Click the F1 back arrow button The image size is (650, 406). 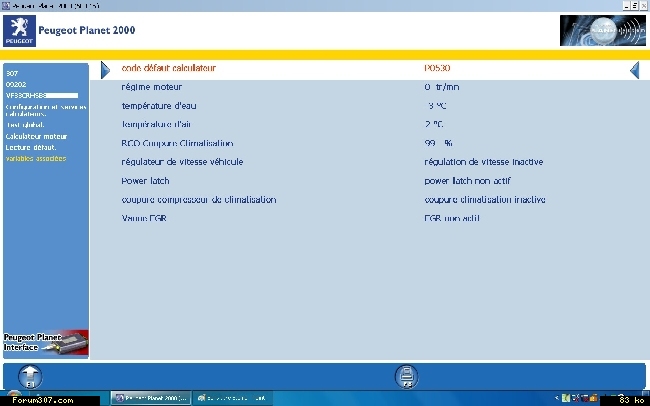point(30,377)
